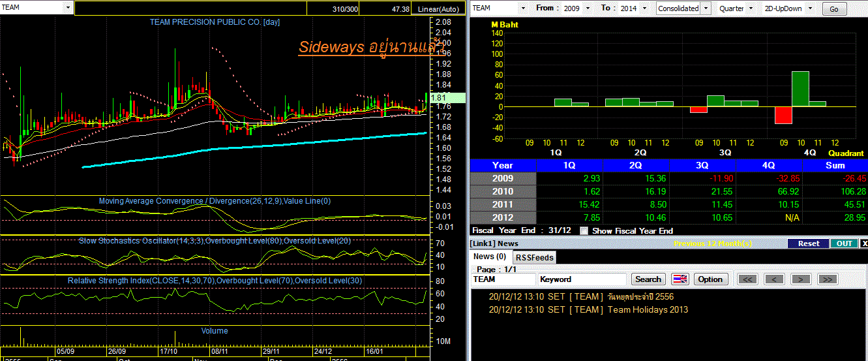
Task: Click the Volume panel title
Action: [215, 331]
